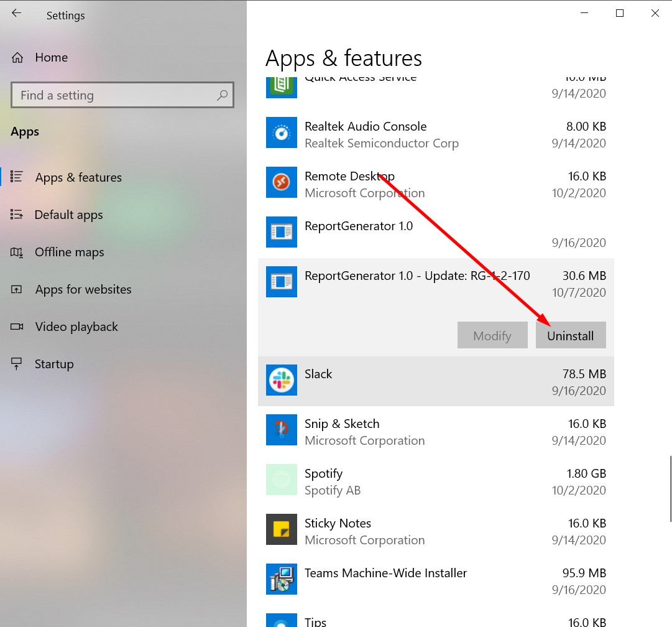Screen dimensions: 672x627
Task: Close the Settings window
Action: tap(655, 13)
